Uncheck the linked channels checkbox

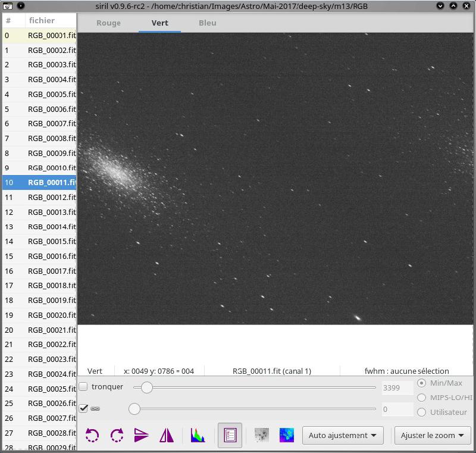tap(83, 409)
